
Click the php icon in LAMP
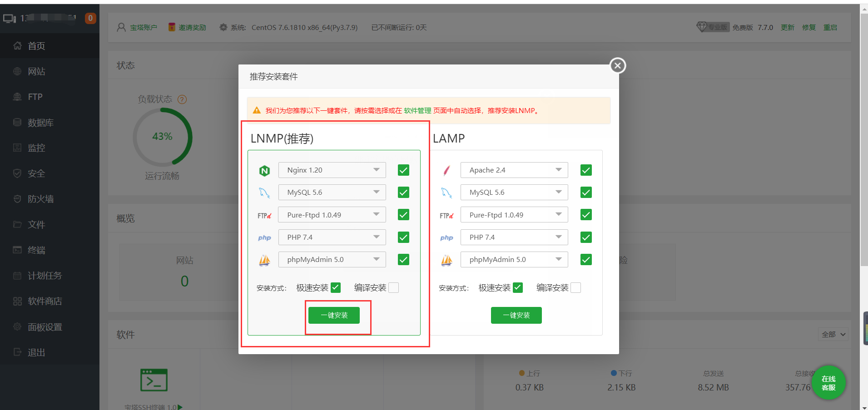(x=446, y=238)
